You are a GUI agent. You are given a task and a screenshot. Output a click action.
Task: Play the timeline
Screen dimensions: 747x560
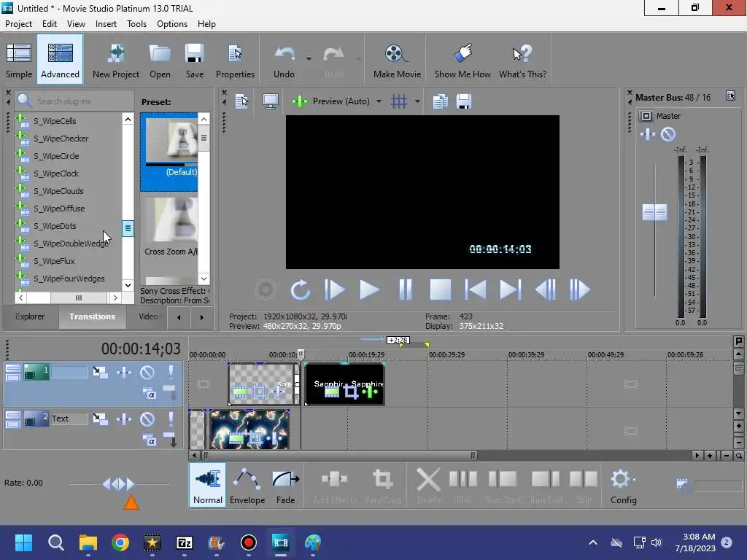tap(369, 289)
